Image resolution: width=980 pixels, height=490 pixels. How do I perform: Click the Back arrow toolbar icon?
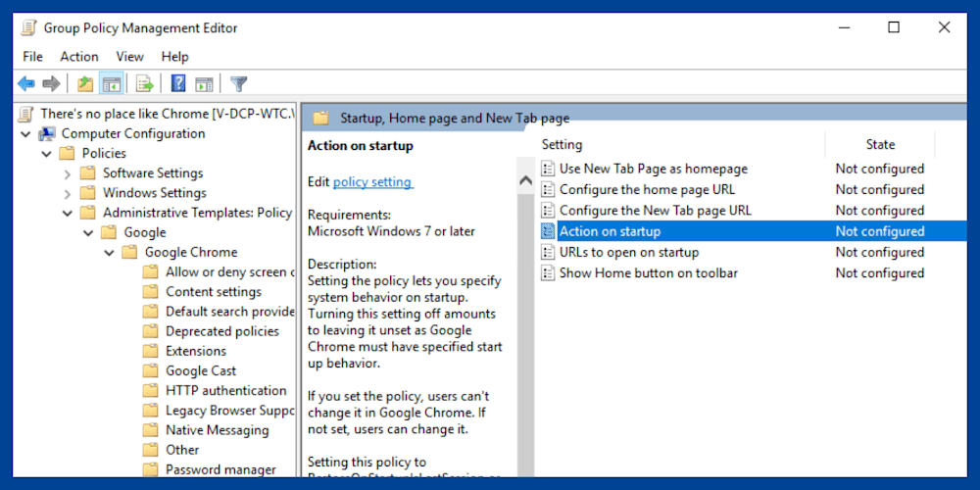26,83
